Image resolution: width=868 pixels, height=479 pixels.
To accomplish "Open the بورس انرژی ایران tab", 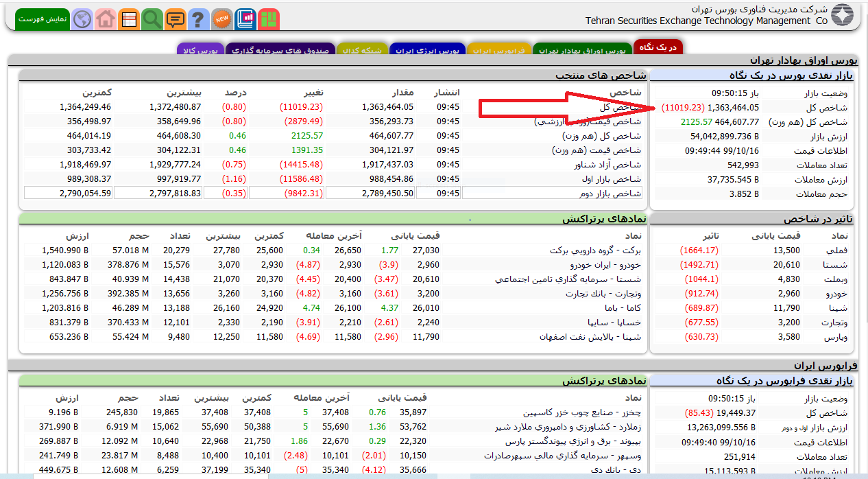I will pos(427,50).
